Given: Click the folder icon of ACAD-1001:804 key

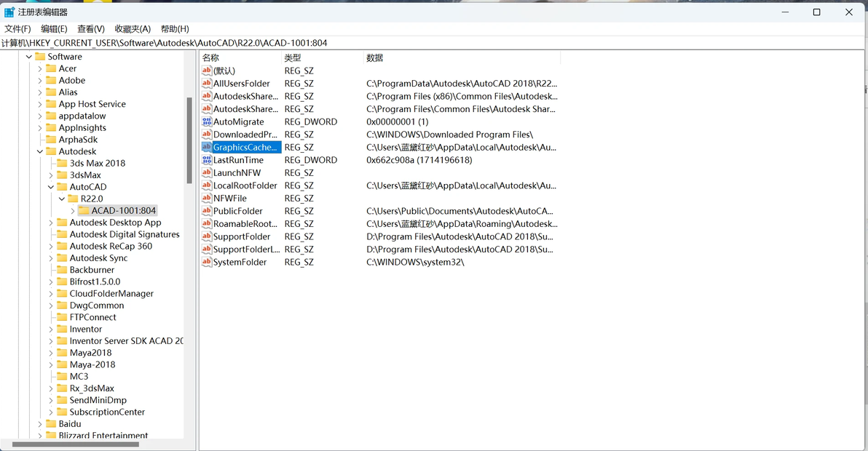Looking at the screenshot, I should (84, 210).
